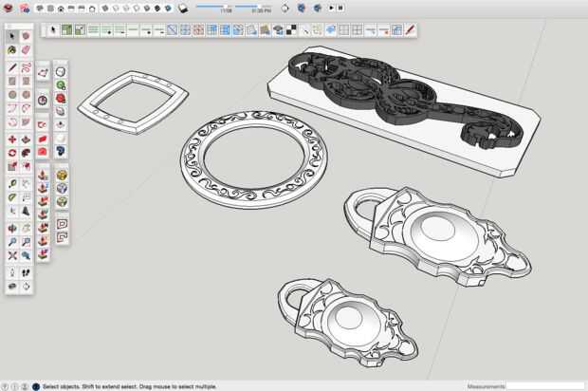
Task: Toggle Shadows on or off
Action: [x=183, y=9]
